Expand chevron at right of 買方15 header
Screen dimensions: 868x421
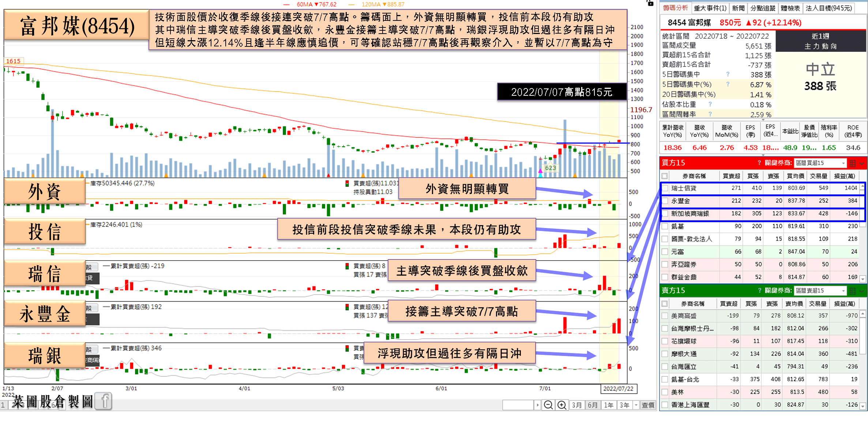(862, 163)
